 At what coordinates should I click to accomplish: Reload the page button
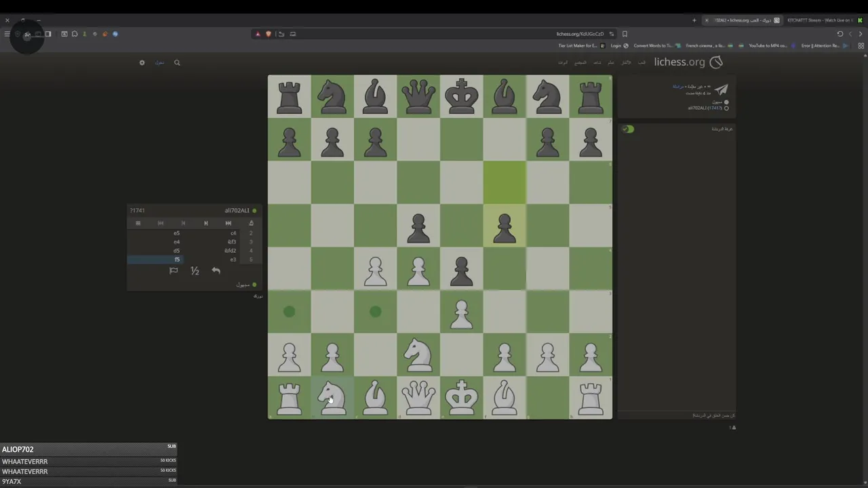(x=840, y=34)
